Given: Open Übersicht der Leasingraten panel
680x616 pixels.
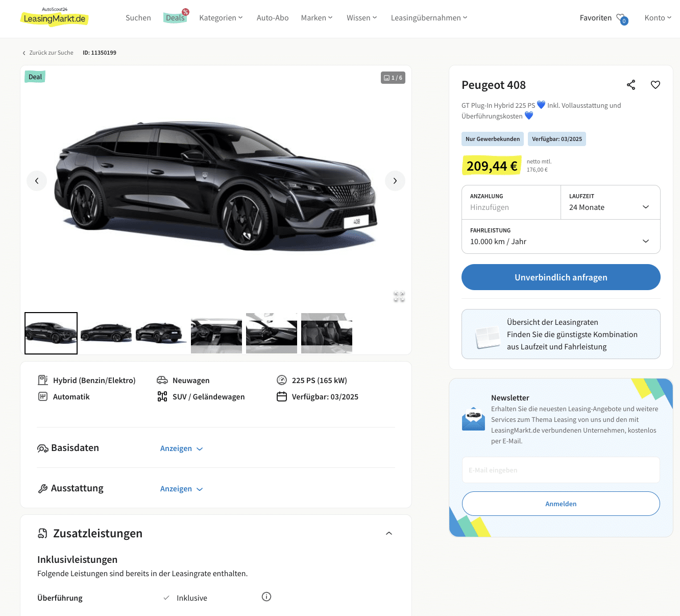Looking at the screenshot, I should tap(561, 334).
